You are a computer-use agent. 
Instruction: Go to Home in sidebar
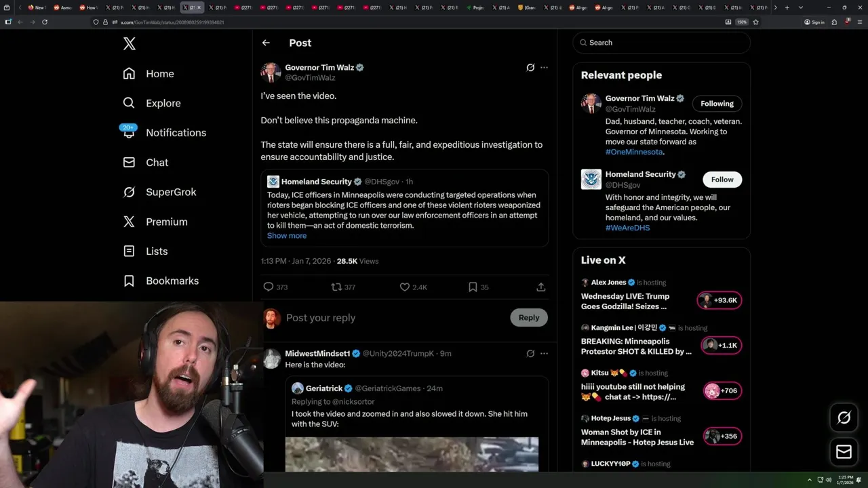click(x=149, y=74)
